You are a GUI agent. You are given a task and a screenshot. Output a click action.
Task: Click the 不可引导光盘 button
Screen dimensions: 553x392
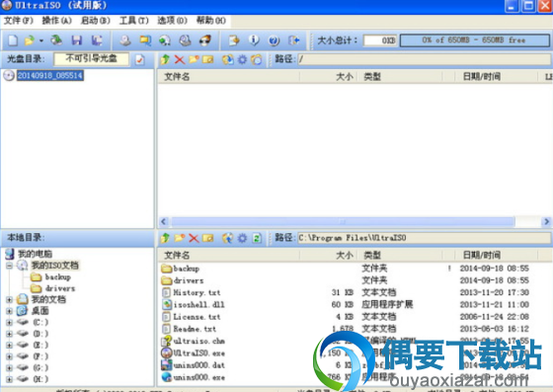coord(91,59)
